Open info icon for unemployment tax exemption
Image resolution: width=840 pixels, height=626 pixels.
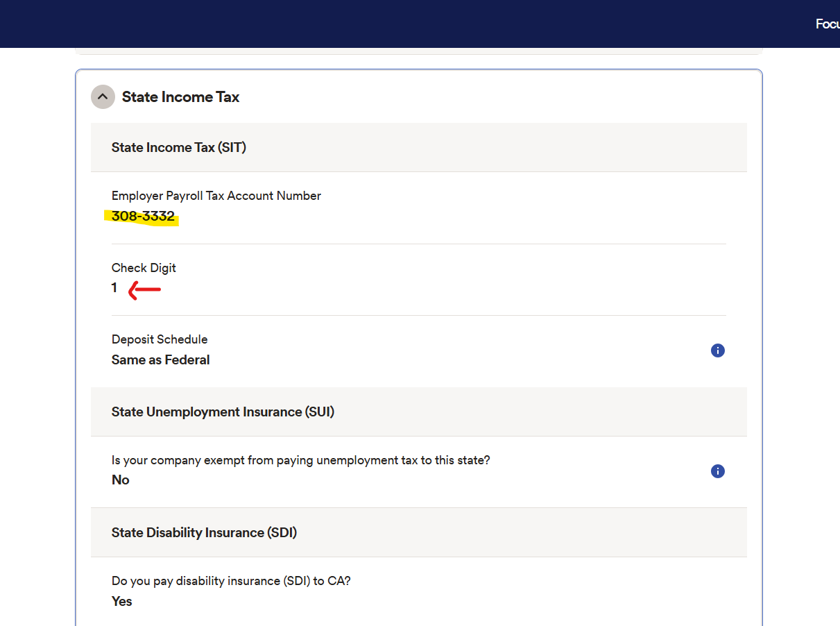tap(718, 471)
